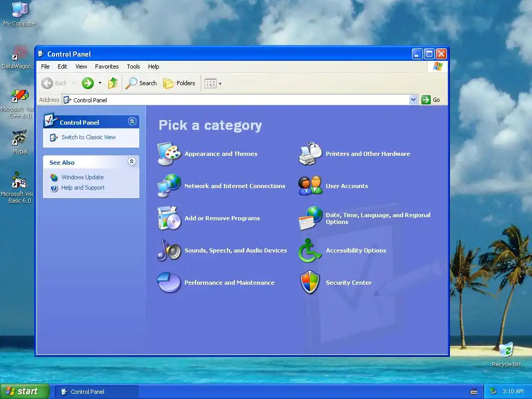Click the Windows Update globe icon
Viewport: 532px width, 399px height.
click(54, 178)
